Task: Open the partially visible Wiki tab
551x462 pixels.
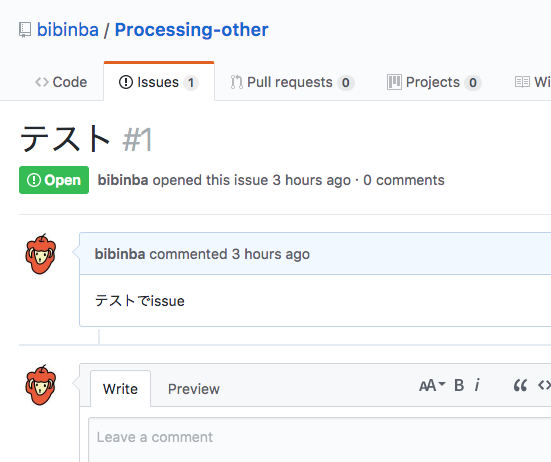Action: coord(532,82)
